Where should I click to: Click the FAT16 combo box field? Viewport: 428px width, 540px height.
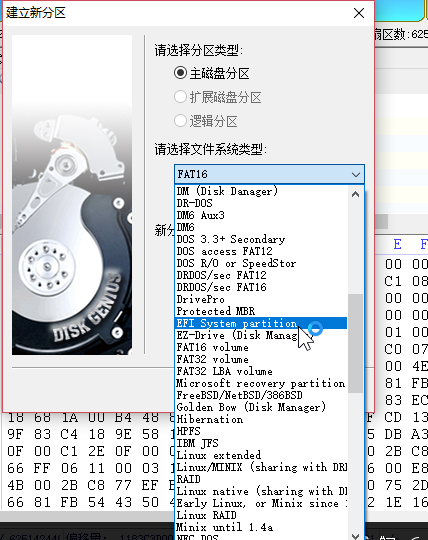(269, 174)
